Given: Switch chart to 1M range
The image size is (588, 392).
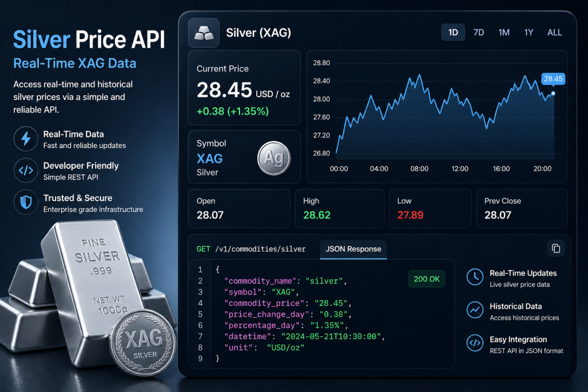Looking at the screenshot, I should (504, 33).
